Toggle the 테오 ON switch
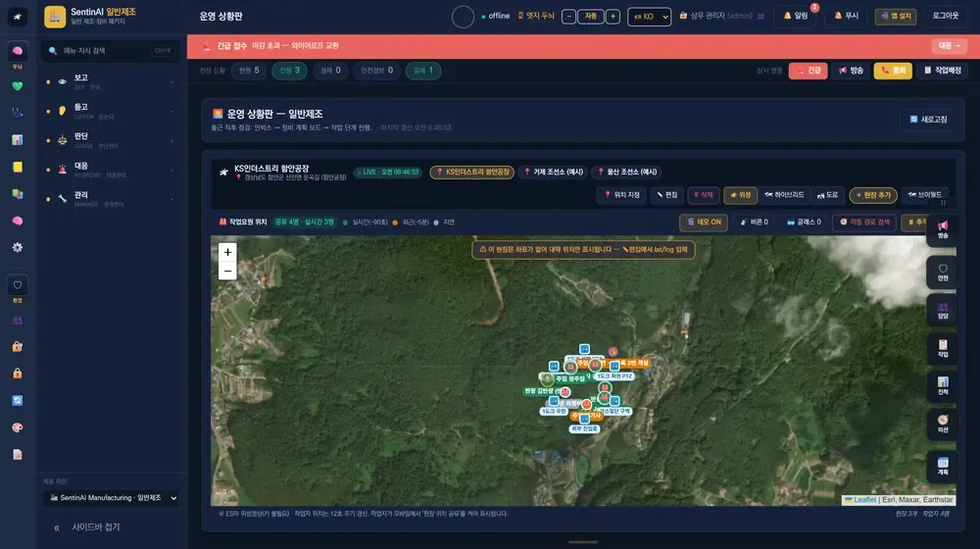980x549 pixels. coord(704,222)
